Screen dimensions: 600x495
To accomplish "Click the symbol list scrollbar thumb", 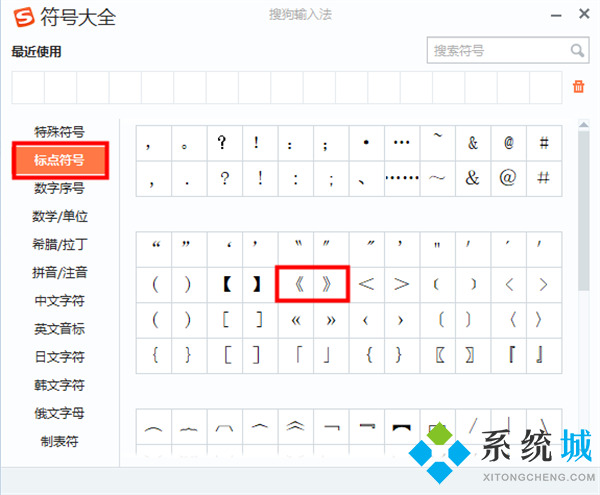I will (x=584, y=211).
